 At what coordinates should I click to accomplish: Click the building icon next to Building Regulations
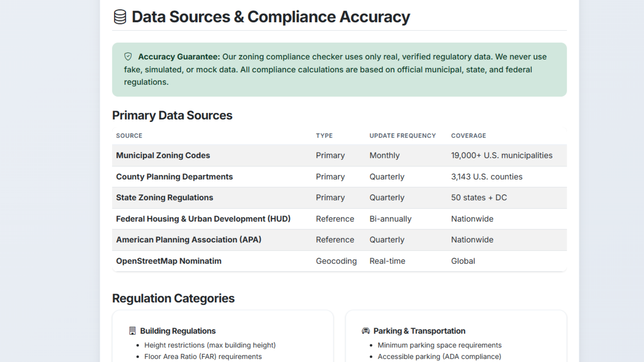[132, 331]
